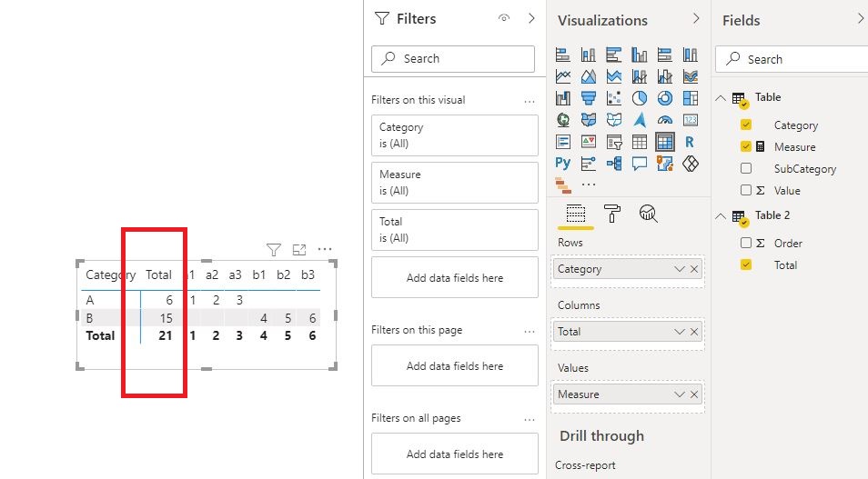Image resolution: width=868 pixels, height=479 pixels.
Task: Check the Order field checkbox
Action: (746, 243)
